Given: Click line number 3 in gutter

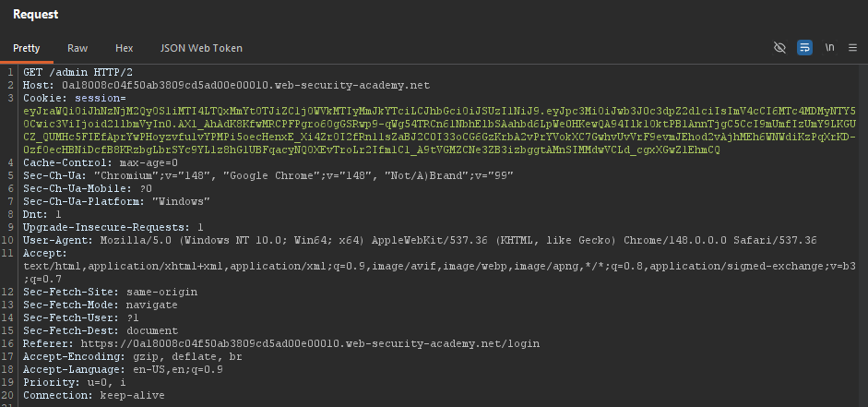Looking at the screenshot, I should coord(10,98).
